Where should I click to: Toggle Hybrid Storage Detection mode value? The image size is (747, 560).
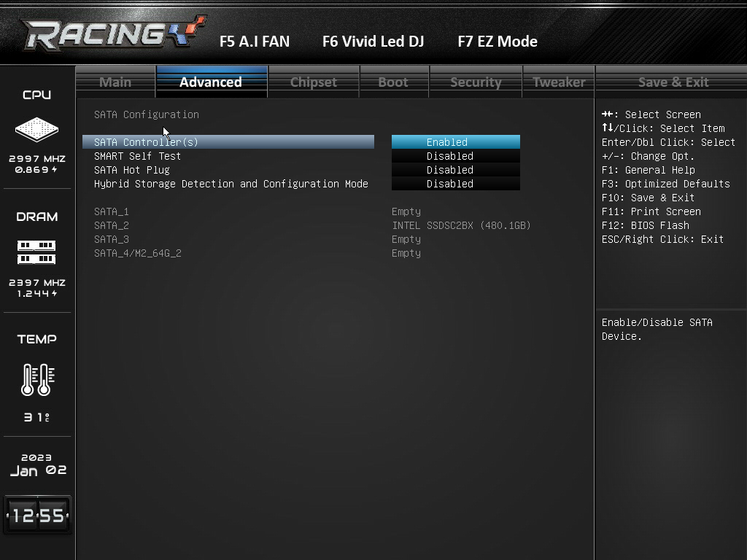coord(455,183)
